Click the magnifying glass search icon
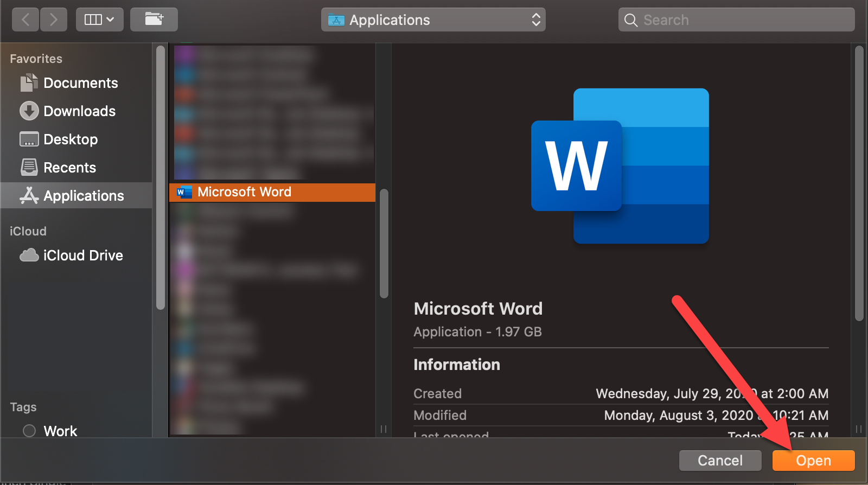868x485 pixels. pos(631,20)
